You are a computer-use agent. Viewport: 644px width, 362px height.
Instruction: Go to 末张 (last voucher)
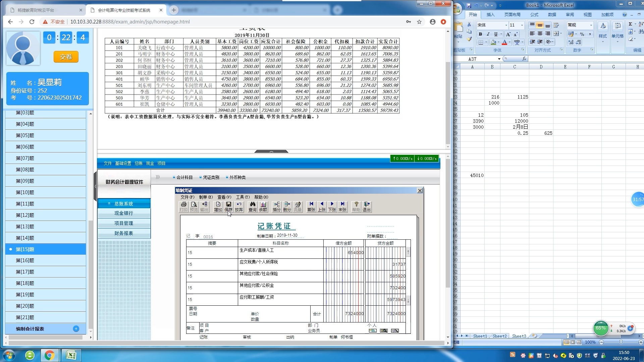[342, 206]
